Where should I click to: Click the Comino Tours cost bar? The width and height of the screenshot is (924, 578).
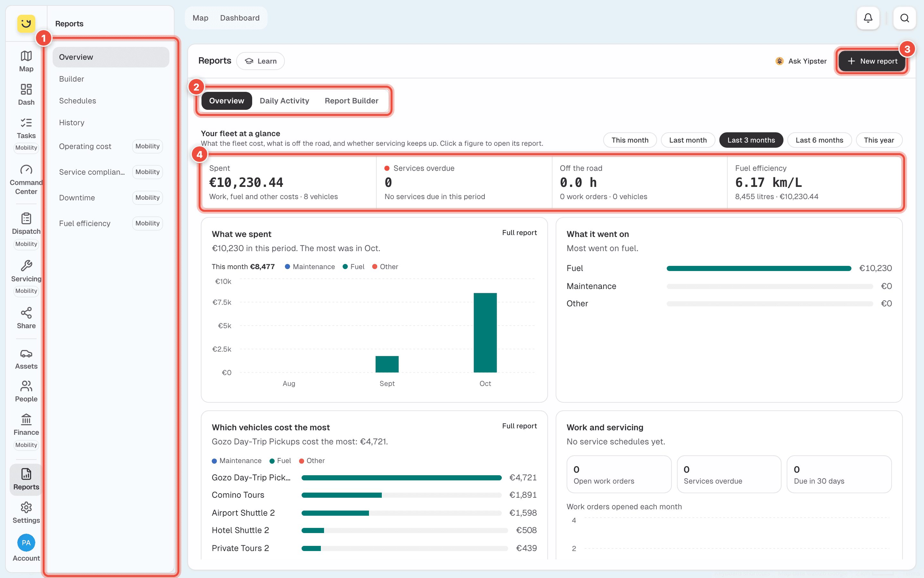(401, 495)
